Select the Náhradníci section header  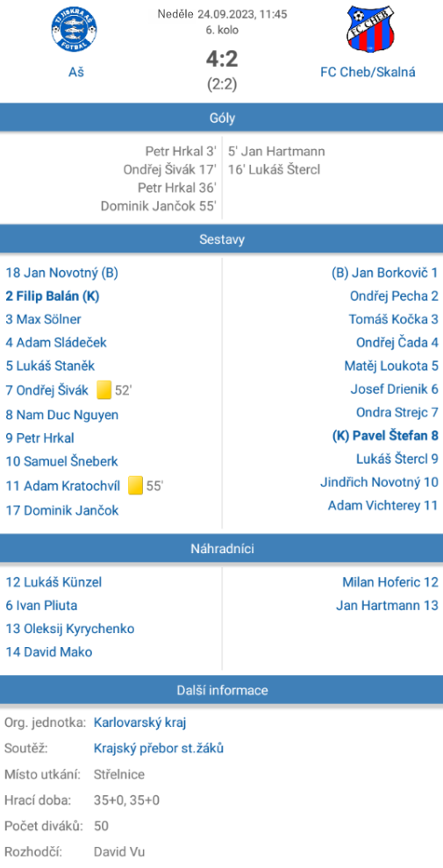[221, 549]
